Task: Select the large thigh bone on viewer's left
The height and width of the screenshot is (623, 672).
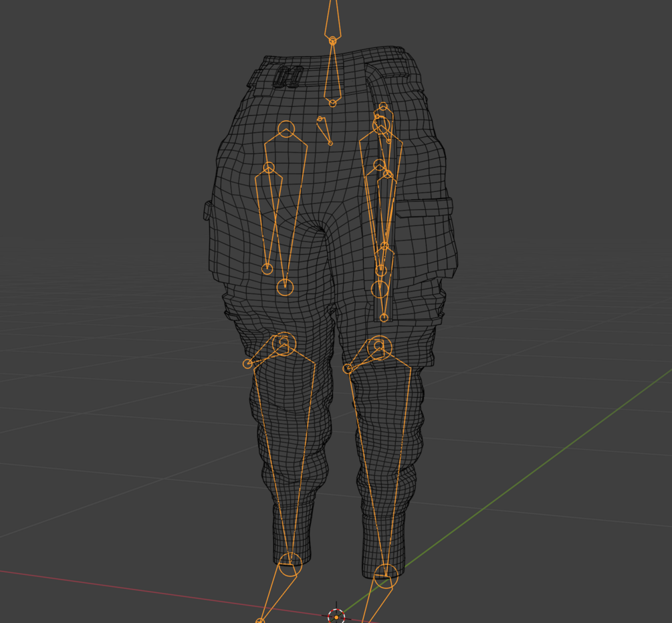Action: pyautogui.click(x=286, y=208)
